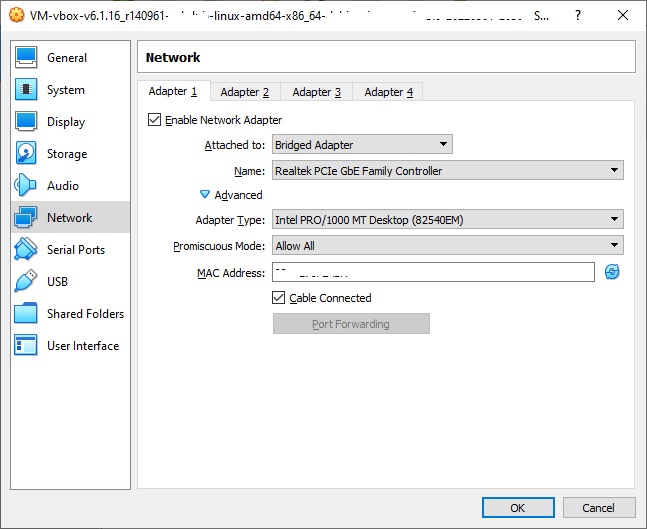Screen dimensions: 647x529
Task: Collapse the Advanced section triangle
Action: click(205, 194)
